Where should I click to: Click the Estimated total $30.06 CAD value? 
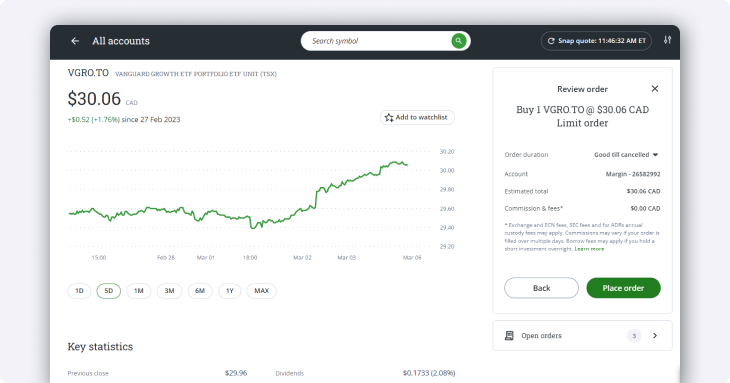(x=643, y=191)
